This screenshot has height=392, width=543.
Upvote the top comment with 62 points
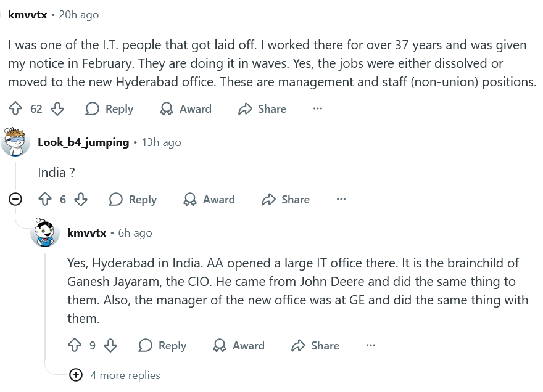pyautogui.click(x=16, y=109)
